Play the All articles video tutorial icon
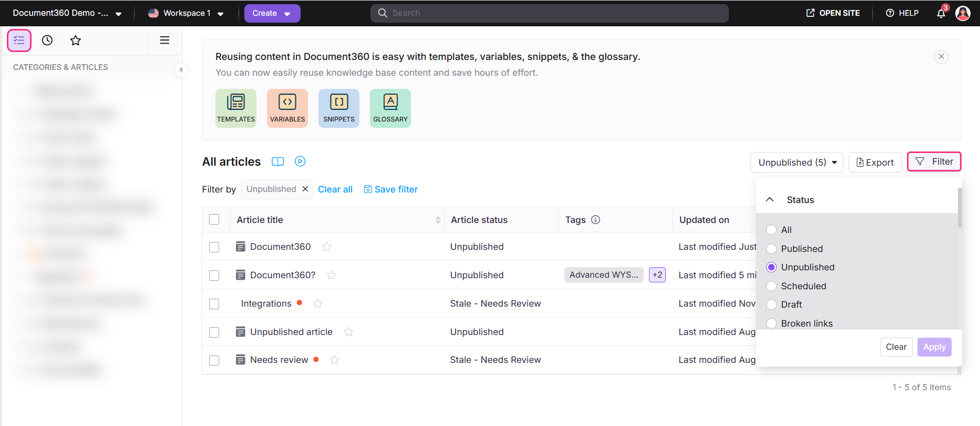 300,161
